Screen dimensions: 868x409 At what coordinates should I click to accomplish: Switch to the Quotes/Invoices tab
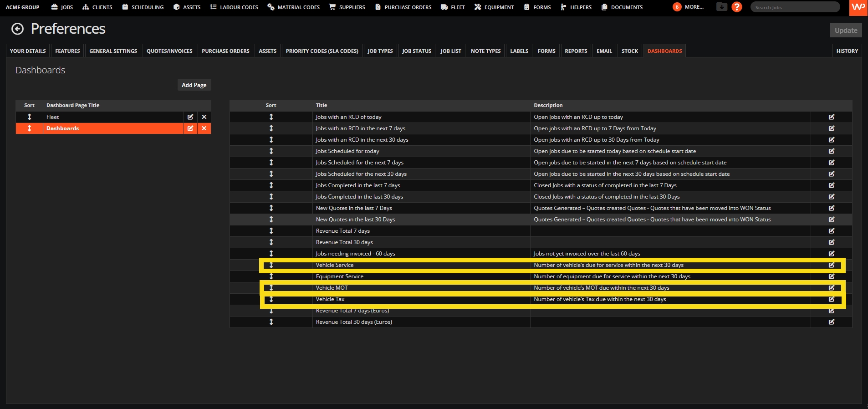pyautogui.click(x=169, y=51)
